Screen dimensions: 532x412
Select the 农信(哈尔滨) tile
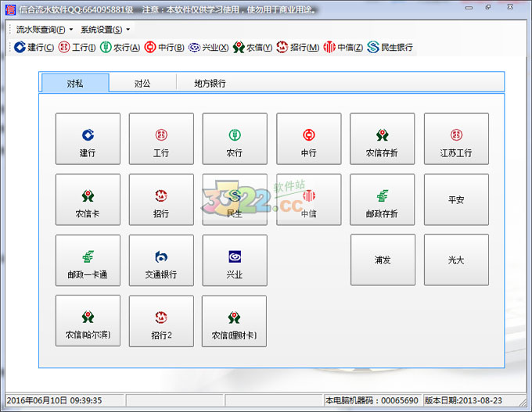[x=88, y=321]
